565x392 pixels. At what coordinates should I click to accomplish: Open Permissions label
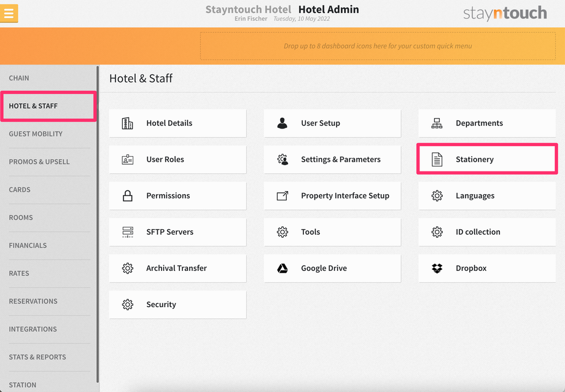click(x=168, y=196)
